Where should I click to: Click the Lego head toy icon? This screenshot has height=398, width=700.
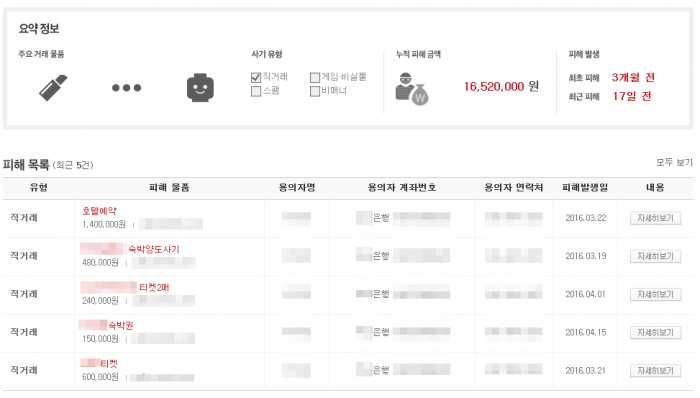pos(200,88)
